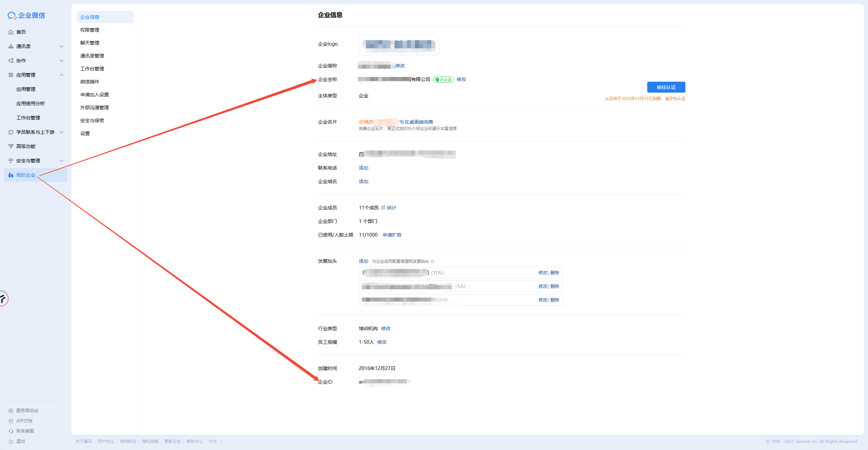Click 申请扩容 link

click(392, 235)
